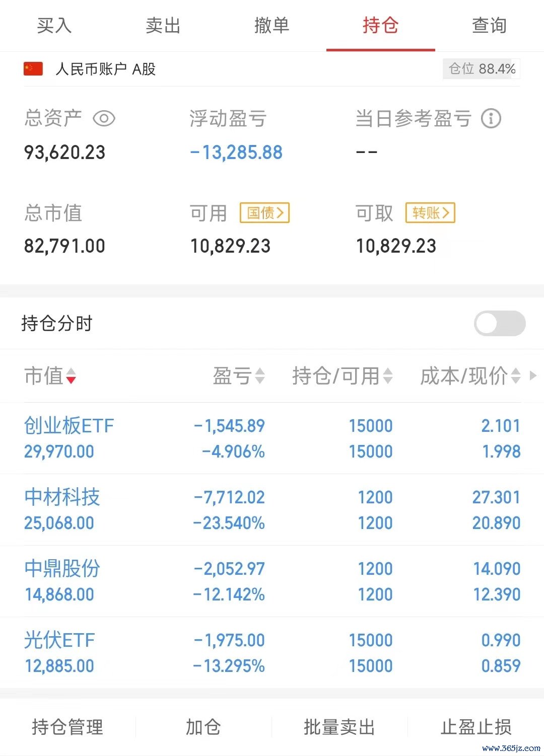Tap 批量卖出 at the bottom

pos(339,727)
